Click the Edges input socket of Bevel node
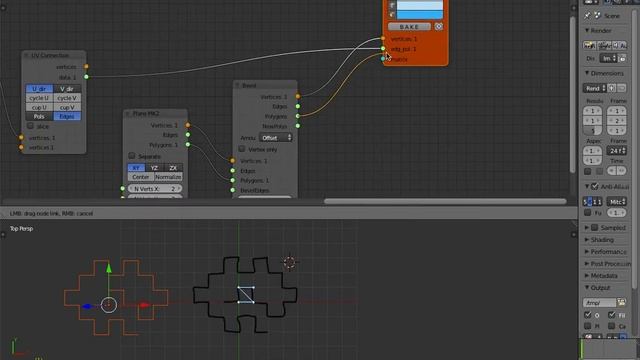640x360 pixels. [233, 171]
